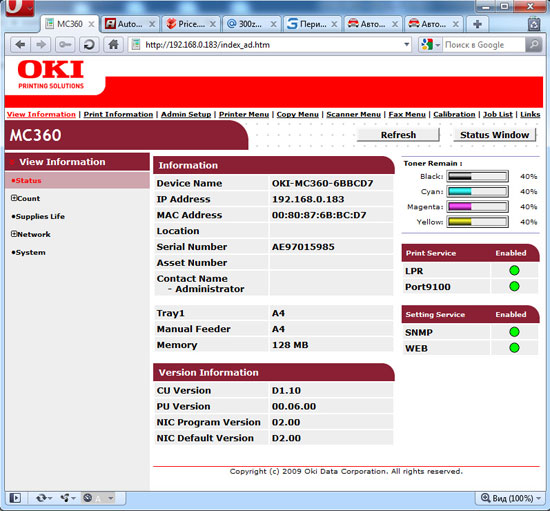Click the Cyan toner level bar
This screenshot has height=511, width=550.
pyautogui.click(x=477, y=191)
